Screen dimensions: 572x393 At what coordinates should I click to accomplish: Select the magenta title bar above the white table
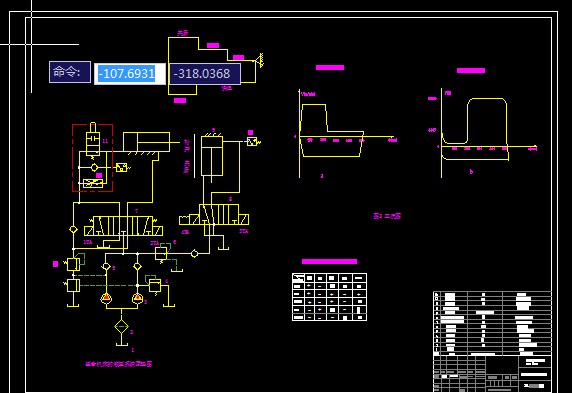click(x=329, y=261)
